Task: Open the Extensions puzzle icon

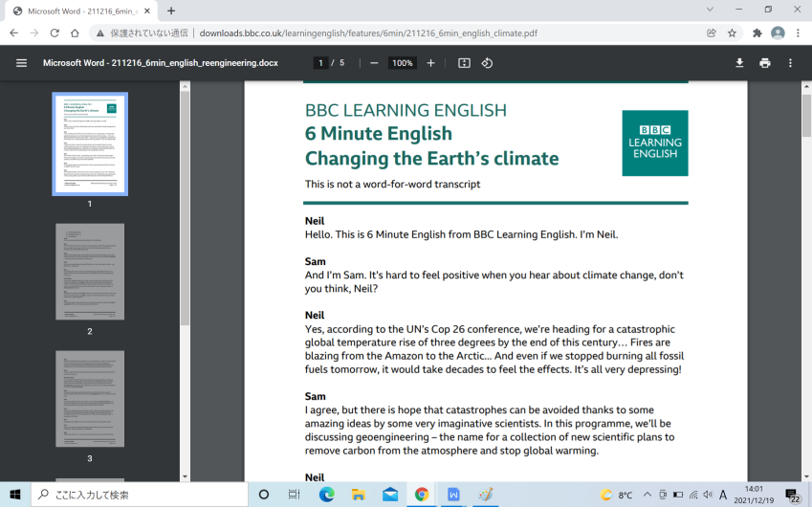Action: (757, 33)
